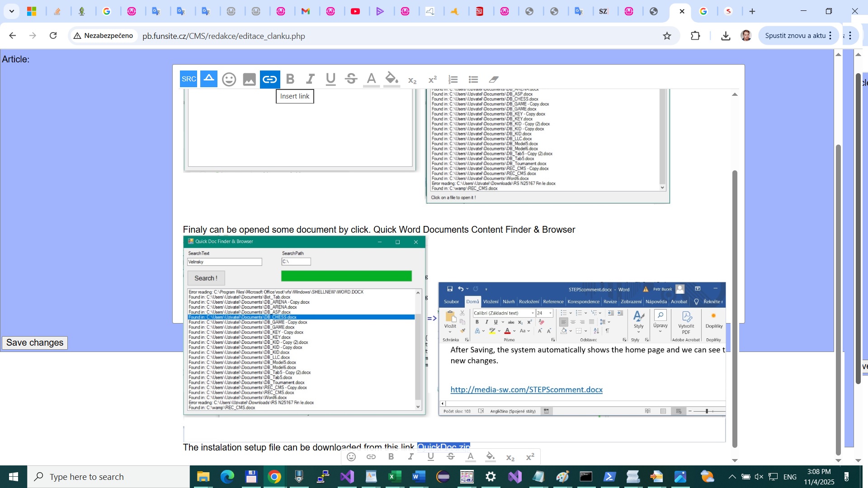Viewport: 868px width, 488px height.
Task: Click the unordered bullet list icon
Action: tap(473, 80)
